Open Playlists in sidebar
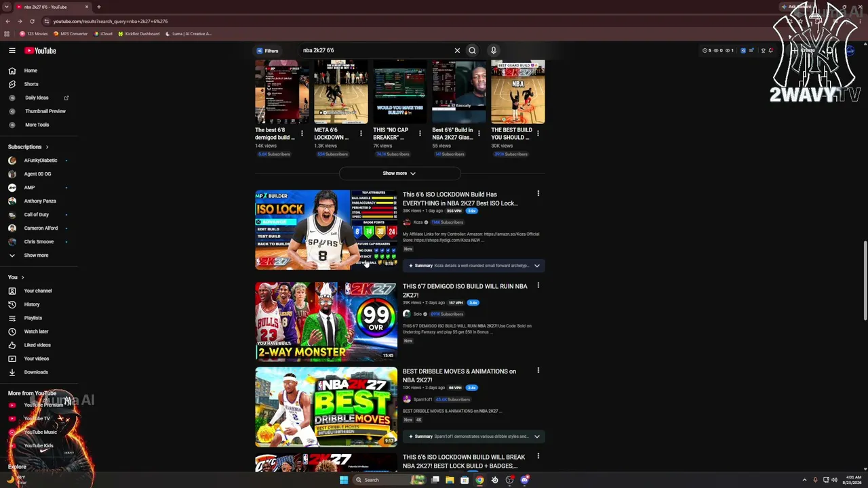Screen dimensions: 868x488 (x=33, y=318)
